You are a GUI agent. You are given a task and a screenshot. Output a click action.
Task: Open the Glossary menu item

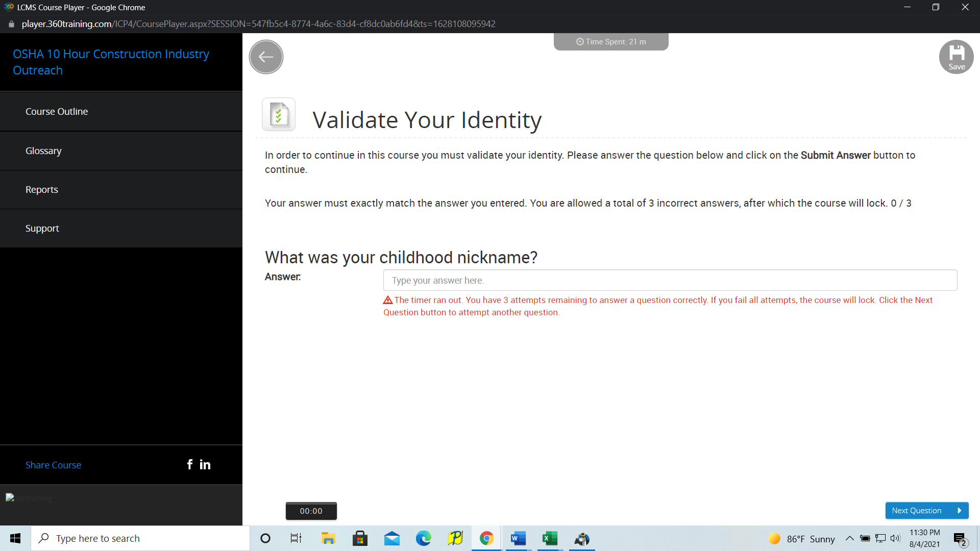[43, 151]
